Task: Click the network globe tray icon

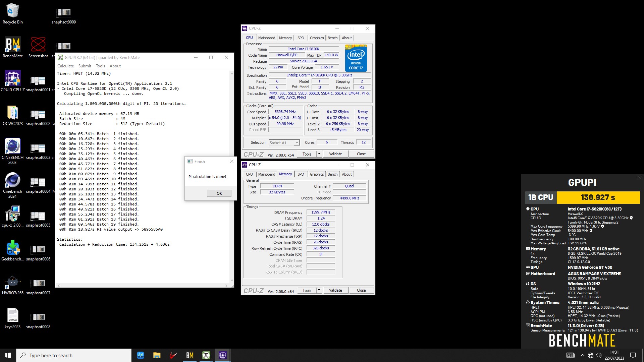Action: (x=591, y=355)
